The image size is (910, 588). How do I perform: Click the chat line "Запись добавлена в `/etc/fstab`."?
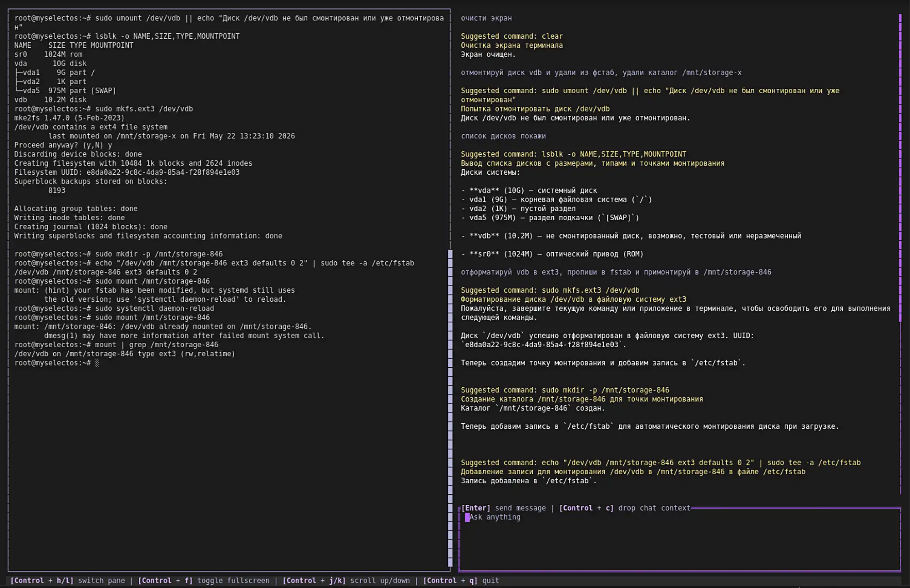528,481
